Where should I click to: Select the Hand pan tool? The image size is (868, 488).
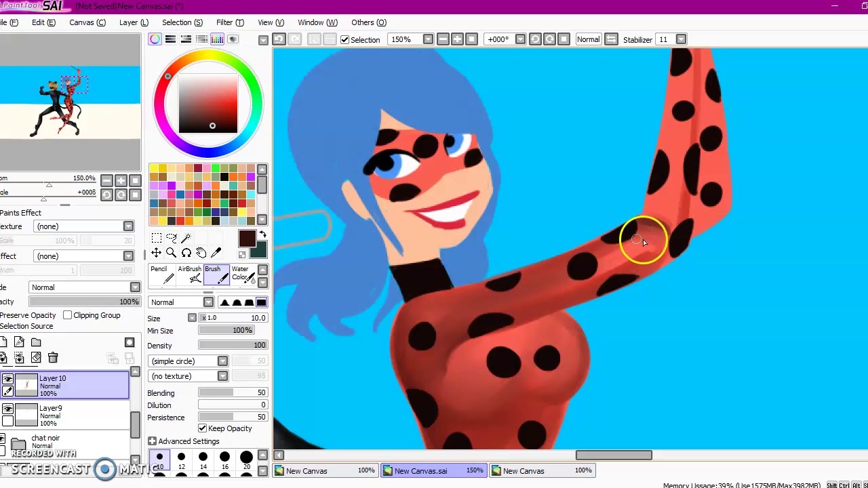point(201,253)
